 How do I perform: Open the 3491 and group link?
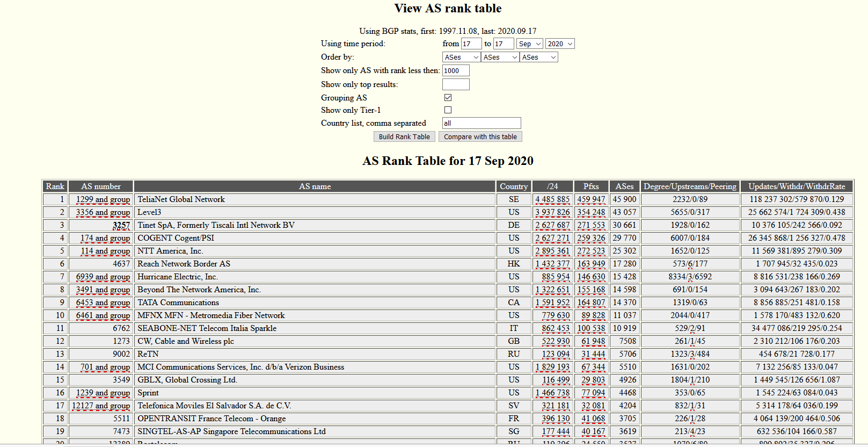point(103,290)
